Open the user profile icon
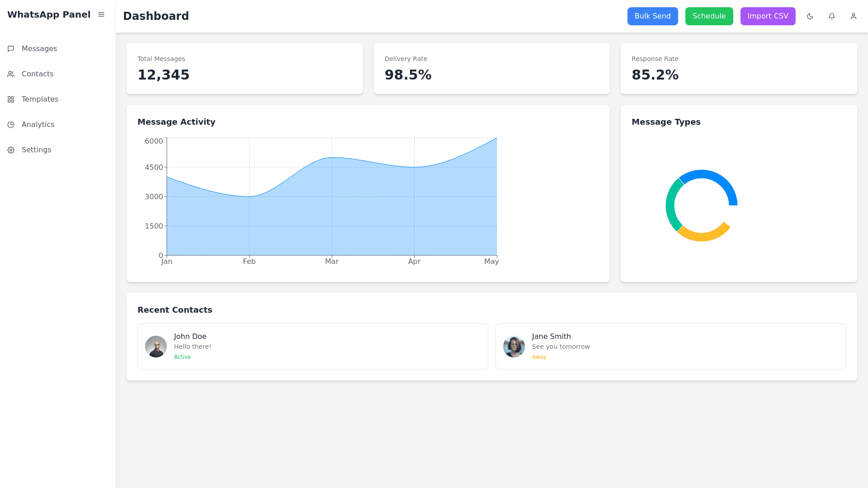The height and width of the screenshot is (488, 868). (x=853, y=16)
